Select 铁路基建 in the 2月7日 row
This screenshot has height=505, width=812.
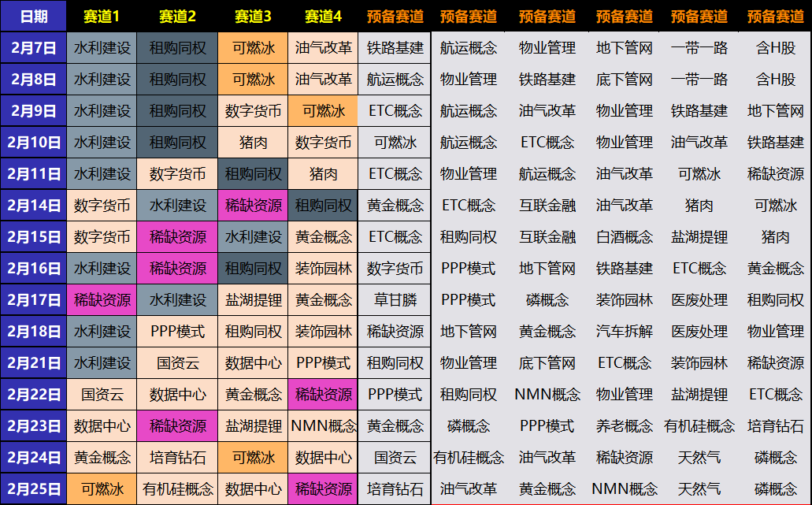point(395,47)
